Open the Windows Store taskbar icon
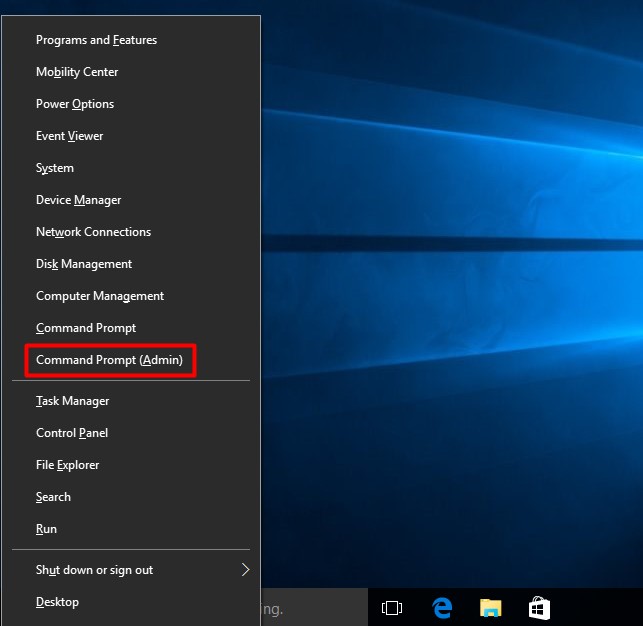 pos(539,607)
